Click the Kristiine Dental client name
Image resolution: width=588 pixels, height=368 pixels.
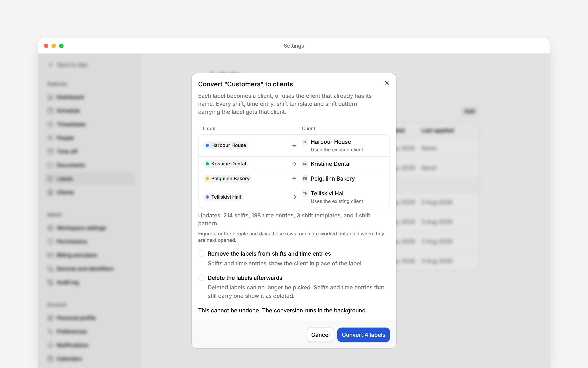pos(330,164)
